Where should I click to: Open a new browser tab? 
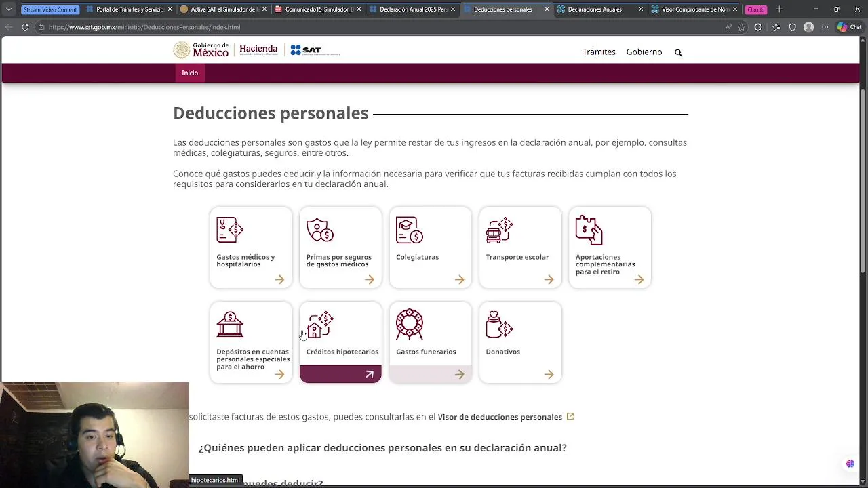click(779, 9)
